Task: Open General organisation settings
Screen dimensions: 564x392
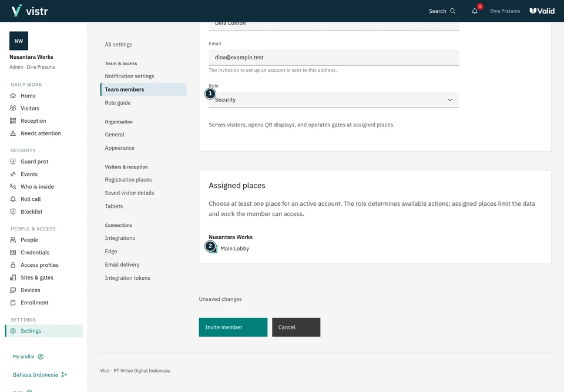Action: pos(115,135)
